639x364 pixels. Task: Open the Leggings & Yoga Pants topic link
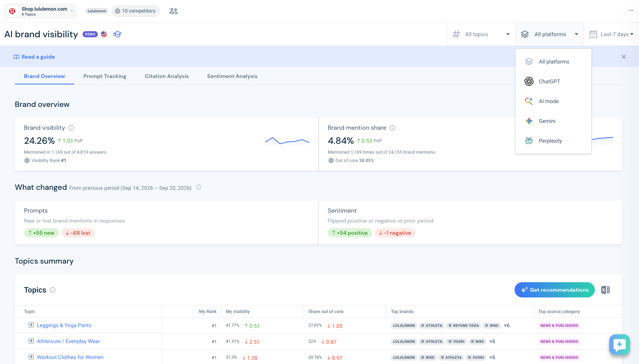(64, 325)
